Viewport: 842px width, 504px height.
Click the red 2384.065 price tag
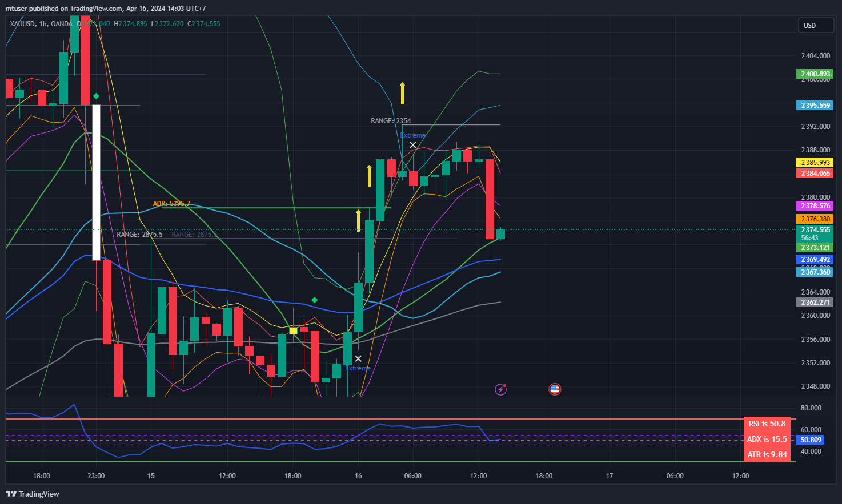point(815,174)
